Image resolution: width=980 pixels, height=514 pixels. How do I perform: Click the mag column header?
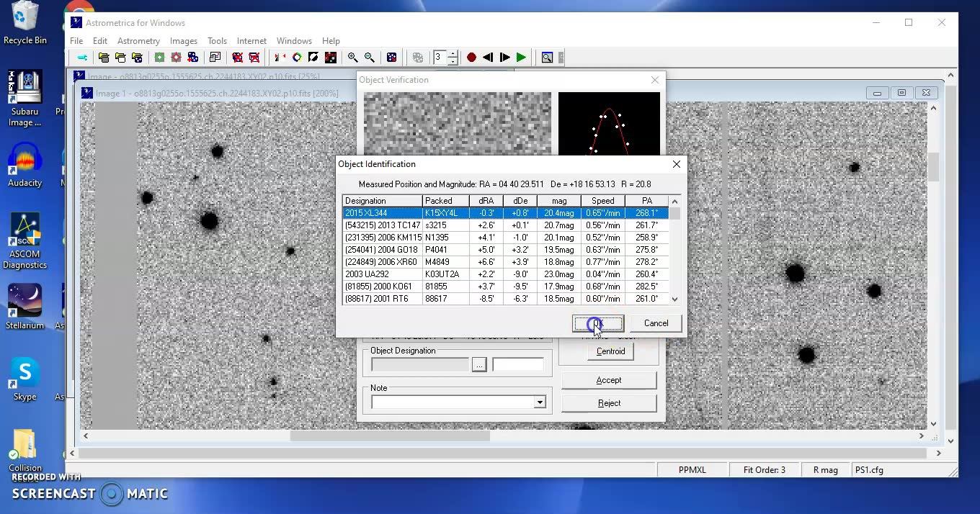[x=559, y=201]
